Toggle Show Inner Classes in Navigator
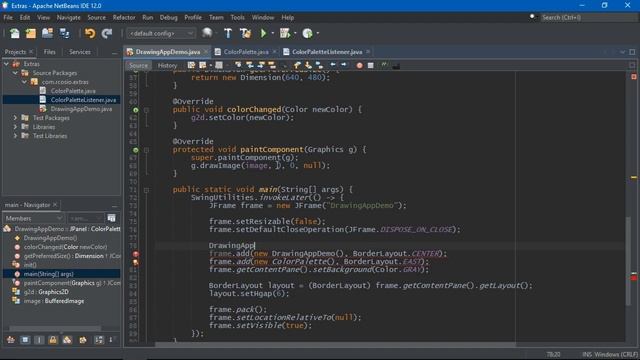 click(x=67, y=340)
